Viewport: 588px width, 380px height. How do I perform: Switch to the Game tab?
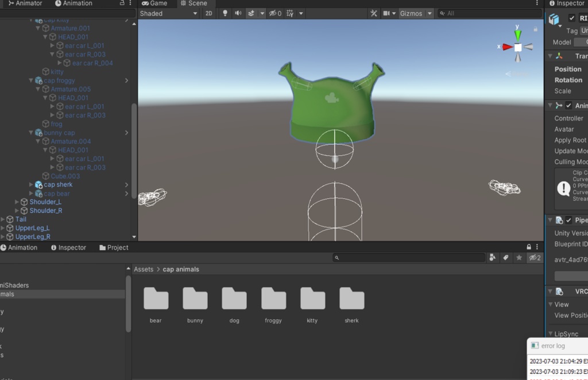pyautogui.click(x=154, y=3)
